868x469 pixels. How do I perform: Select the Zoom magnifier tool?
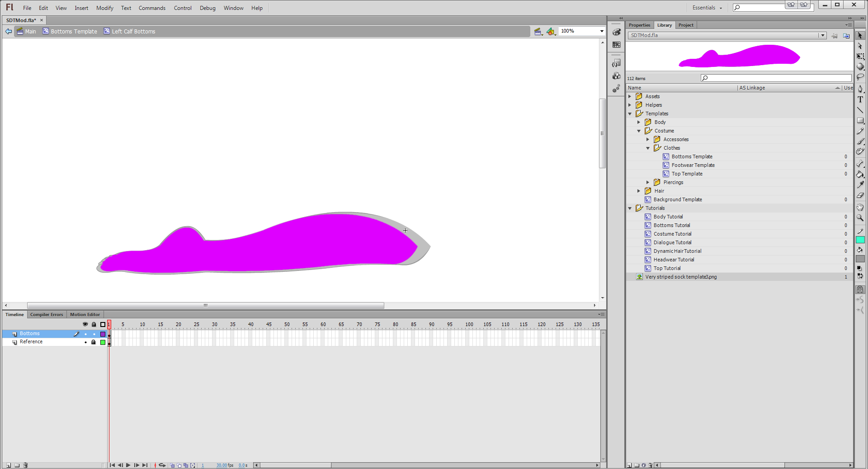coord(860,218)
